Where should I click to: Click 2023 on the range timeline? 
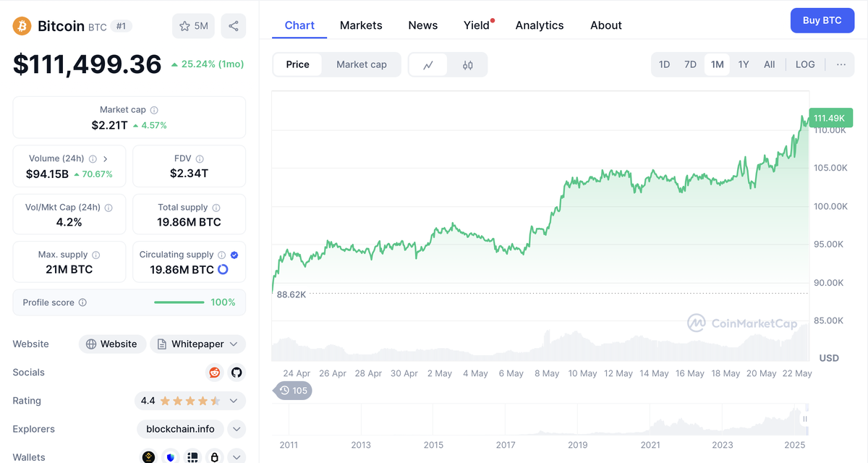pos(723,445)
